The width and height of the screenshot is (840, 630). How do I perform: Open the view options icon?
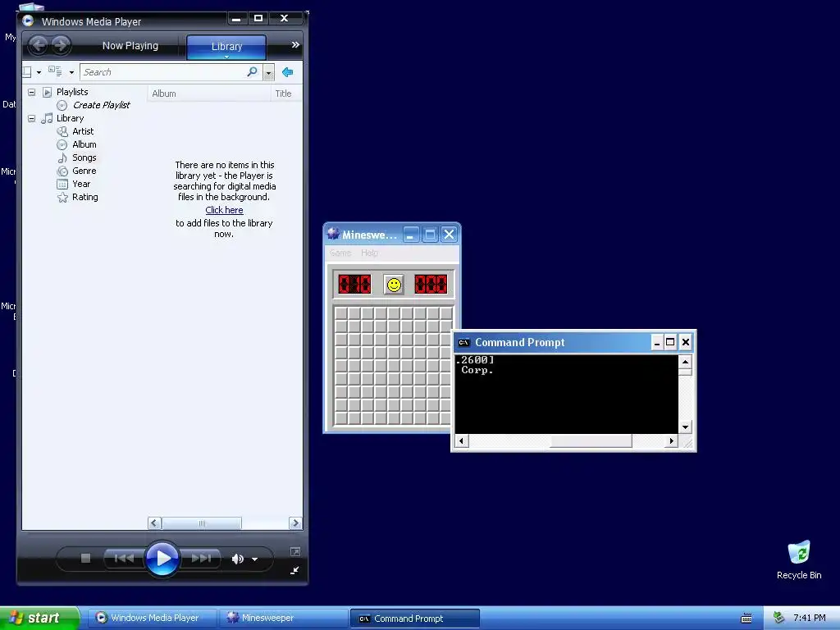point(55,71)
